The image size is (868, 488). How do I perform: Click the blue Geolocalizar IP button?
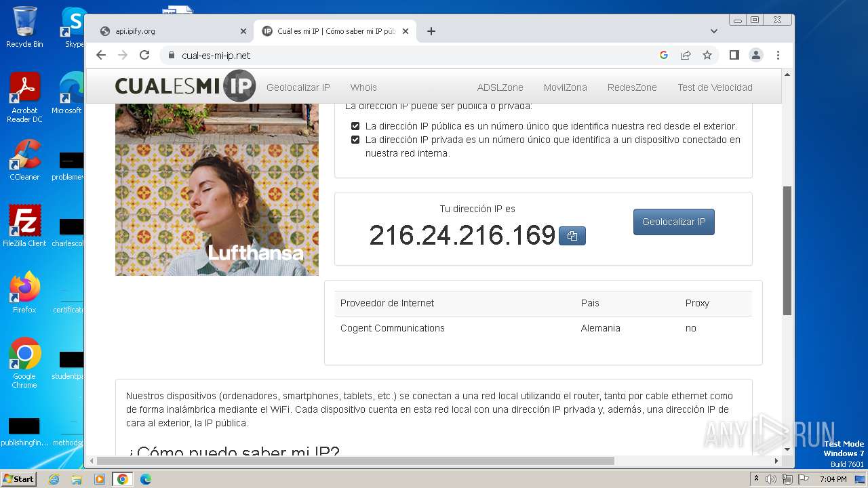point(674,222)
